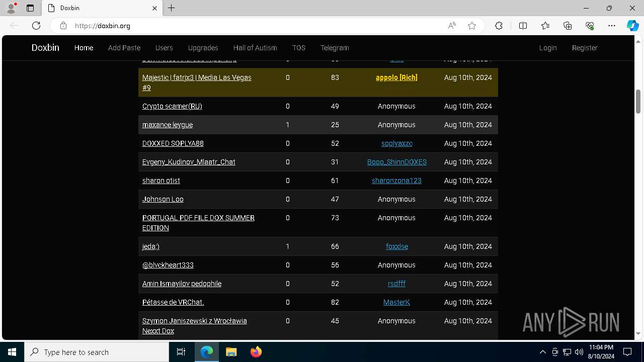Open volume control in system tray
This screenshot has height=362, width=644.
pos(579,352)
